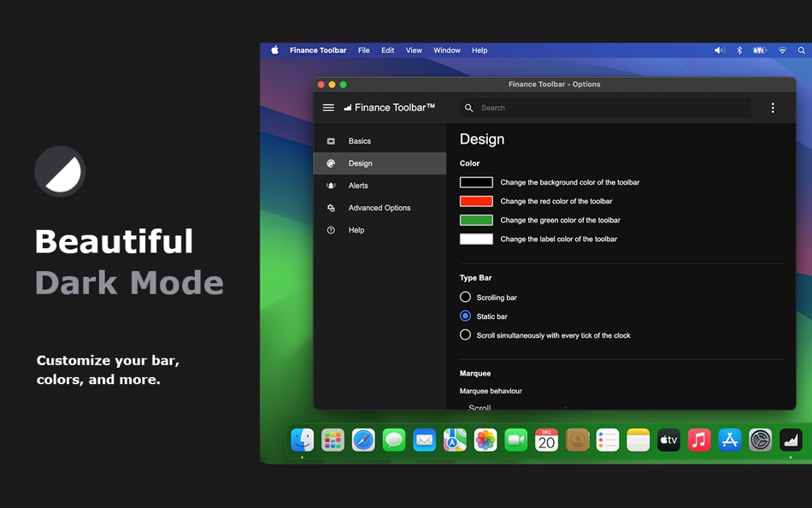812x508 pixels.
Task: Select the Static bar radio button
Action: pos(465,316)
